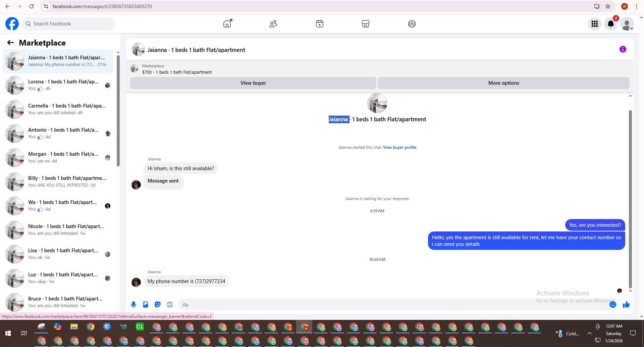Select the Jaianna conversation in the list
Image resolution: width=644 pixels, height=347 pixels.
(58, 61)
